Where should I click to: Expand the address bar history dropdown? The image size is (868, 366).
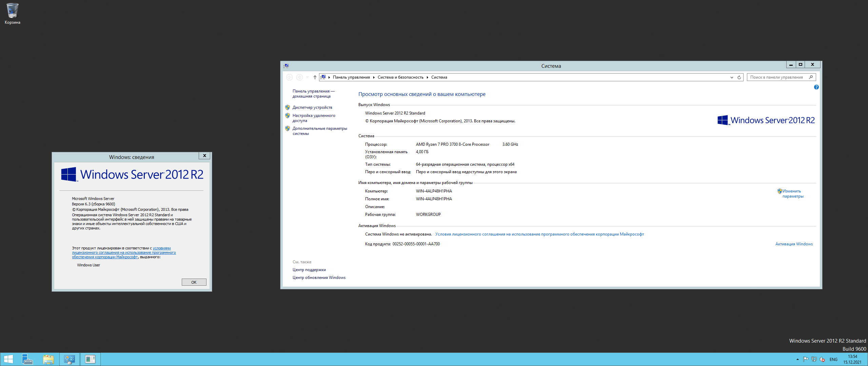coord(732,77)
